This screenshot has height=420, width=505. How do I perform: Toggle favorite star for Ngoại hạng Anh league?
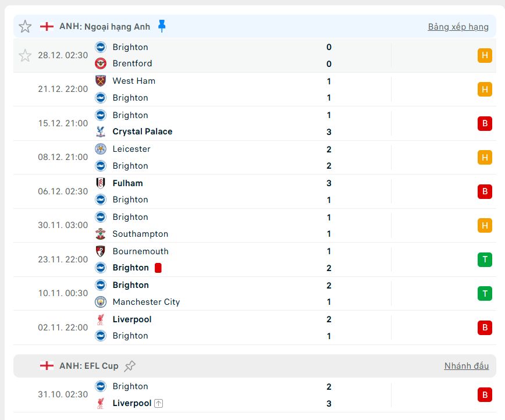[25, 26]
